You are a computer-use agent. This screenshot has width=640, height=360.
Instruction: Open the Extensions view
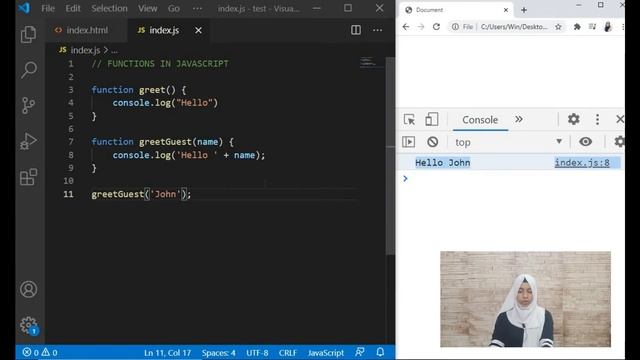[x=29, y=177]
